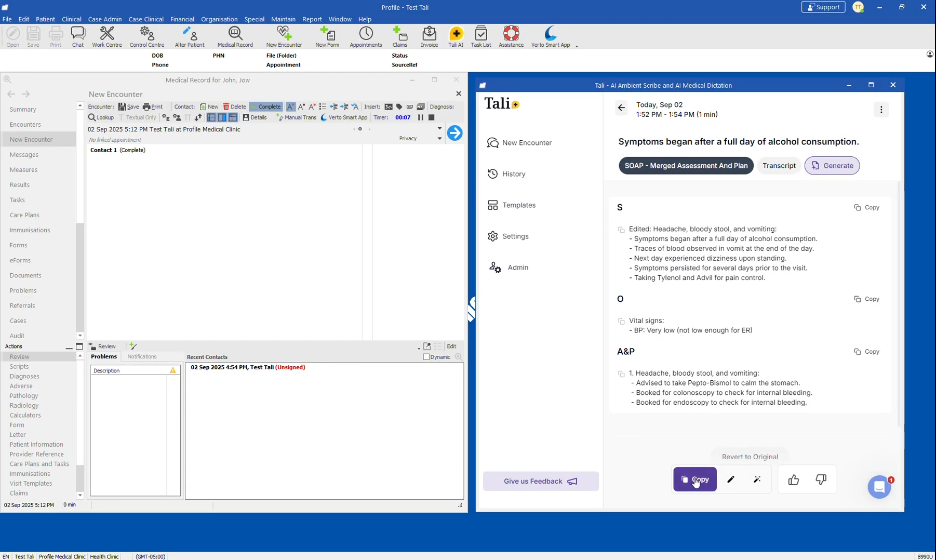The height and width of the screenshot is (560, 936).
Task: Switch to the Transcript tab
Action: point(779,166)
